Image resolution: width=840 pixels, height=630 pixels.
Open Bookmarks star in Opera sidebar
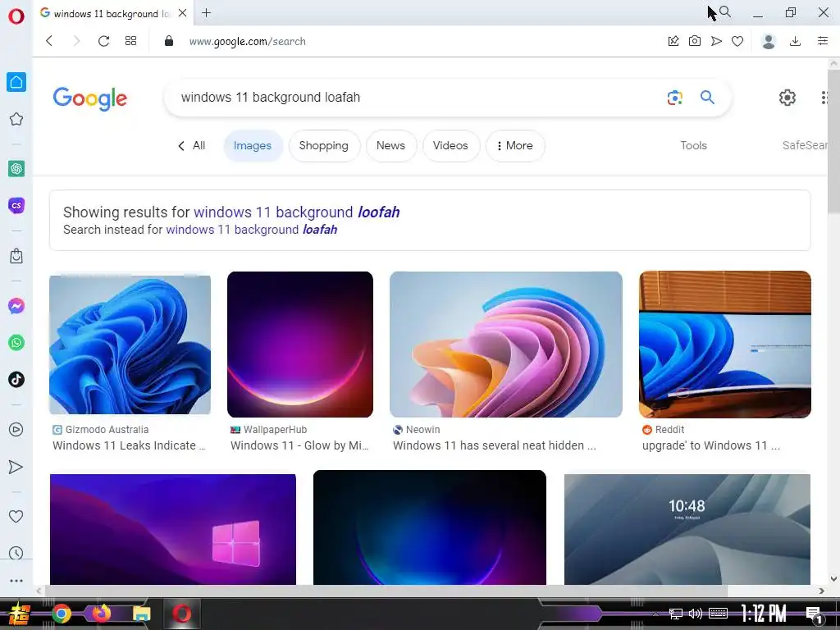[16, 119]
